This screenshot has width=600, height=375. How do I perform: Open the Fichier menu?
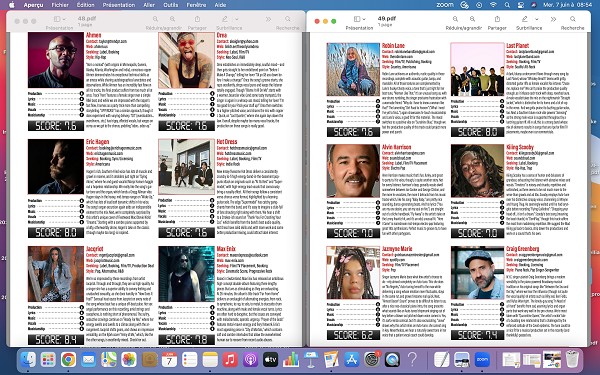coord(60,5)
